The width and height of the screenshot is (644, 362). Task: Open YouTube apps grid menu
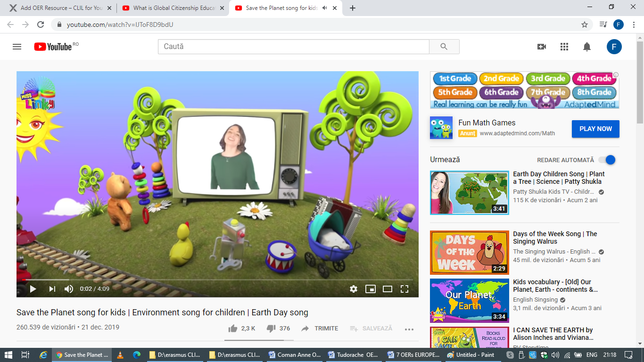click(564, 47)
